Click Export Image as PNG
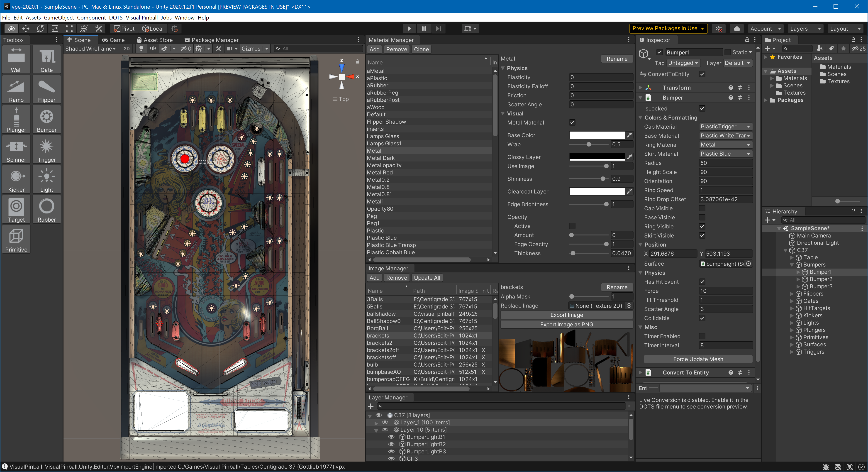 tap(566, 324)
